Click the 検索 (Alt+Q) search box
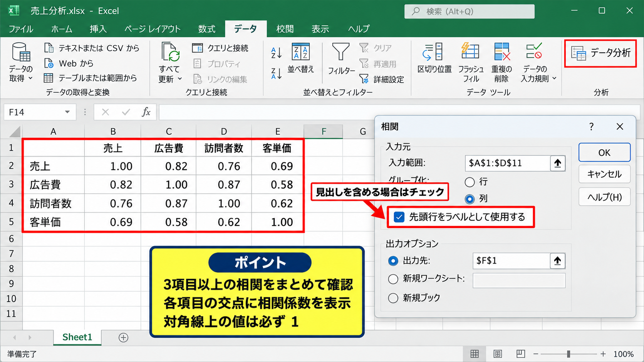The height and width of the screenshot is (362, 644). point(469,12)
